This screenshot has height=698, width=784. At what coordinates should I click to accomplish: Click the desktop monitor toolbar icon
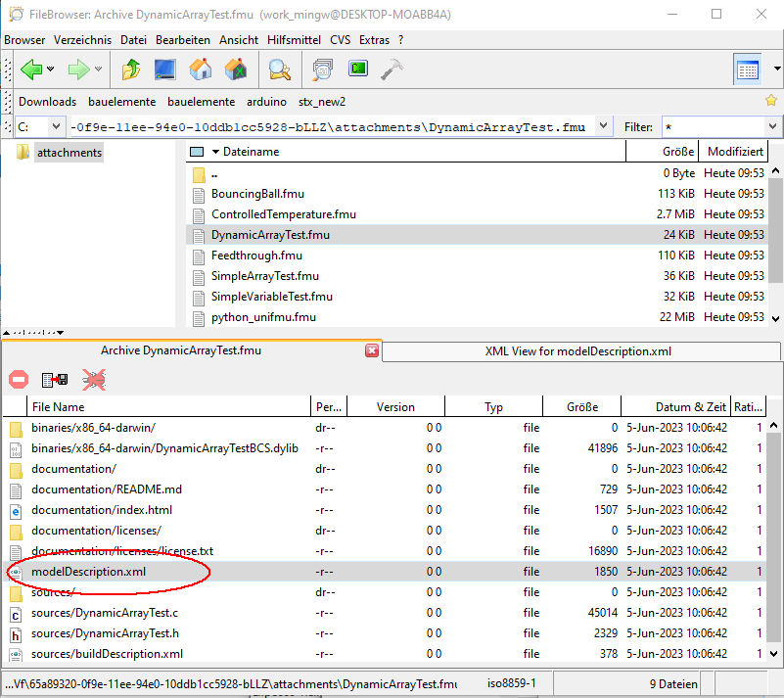pyautogui.click(x=165, y=70)
